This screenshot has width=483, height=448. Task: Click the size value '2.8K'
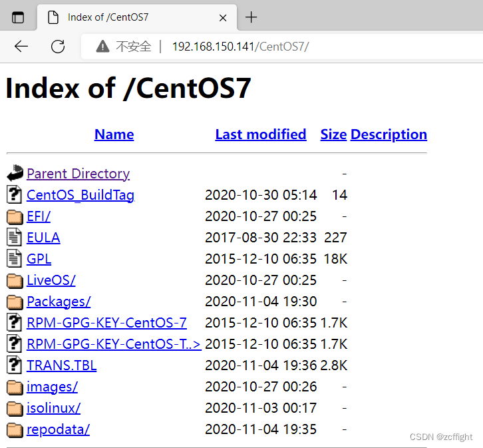coord(334,365)
